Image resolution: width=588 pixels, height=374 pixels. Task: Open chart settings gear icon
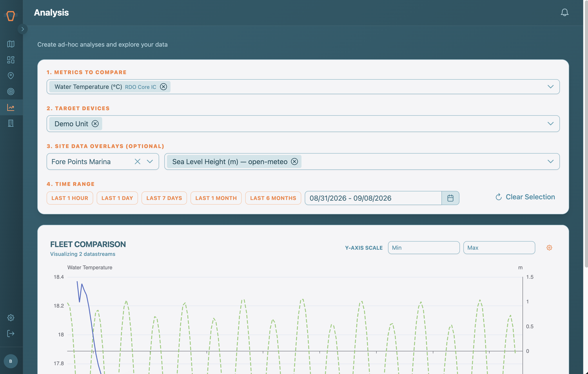(x=549, y=248)
